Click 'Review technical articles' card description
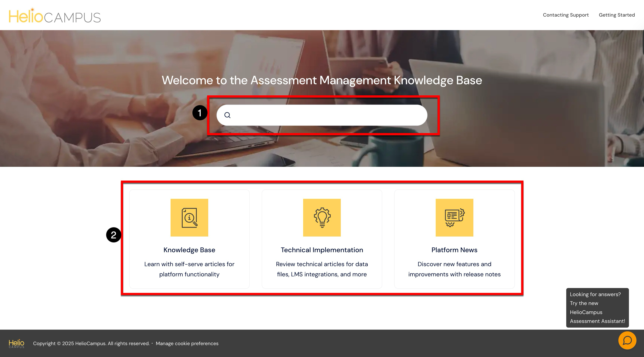The height and width of the screenshot is (357, 644). [x=322, y=269]
